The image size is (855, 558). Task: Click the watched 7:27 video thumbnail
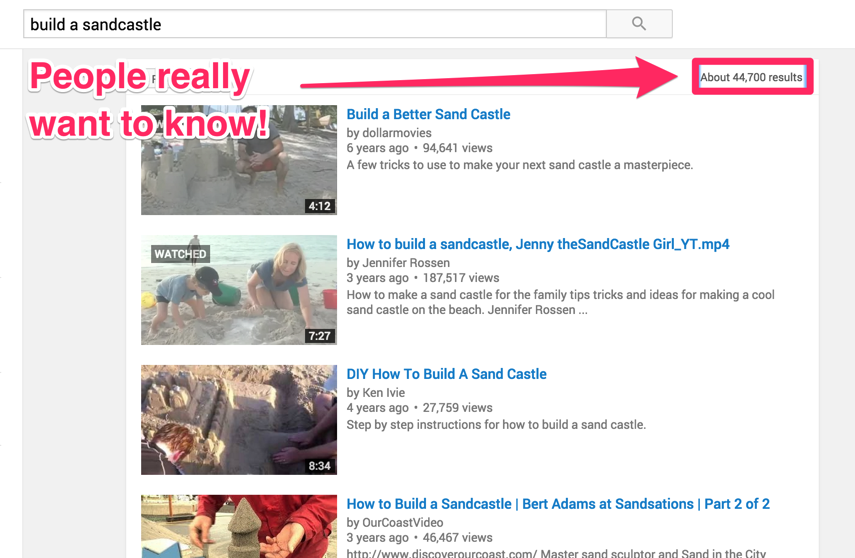239,290
